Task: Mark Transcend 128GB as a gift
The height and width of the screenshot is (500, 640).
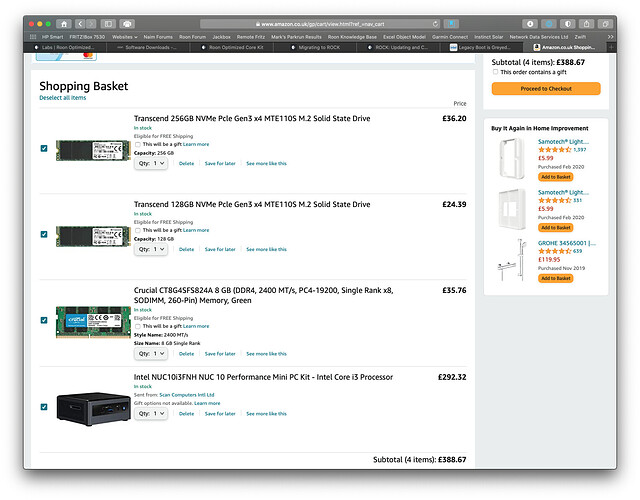Action: (x=138, y=230)
